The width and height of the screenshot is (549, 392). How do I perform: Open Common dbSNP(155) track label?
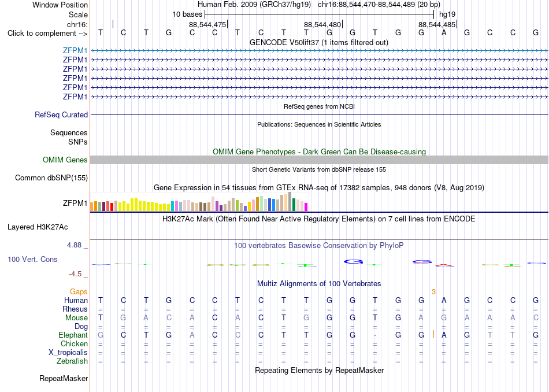51,177
